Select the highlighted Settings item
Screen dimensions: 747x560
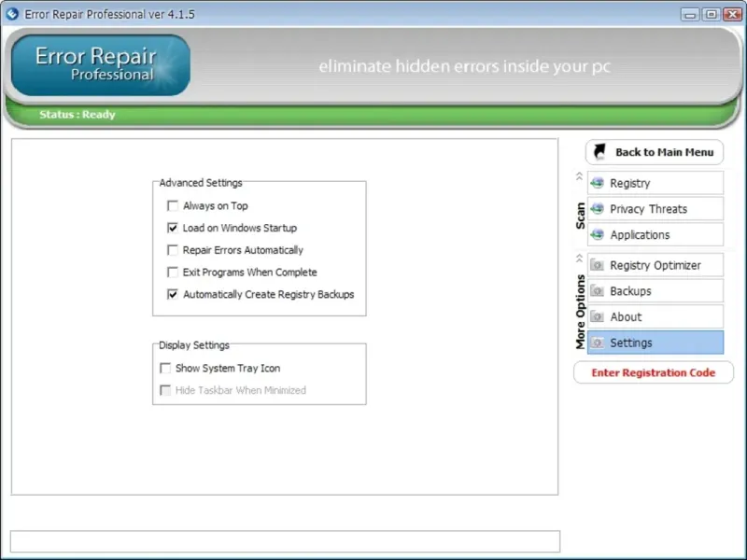[655, 343]
